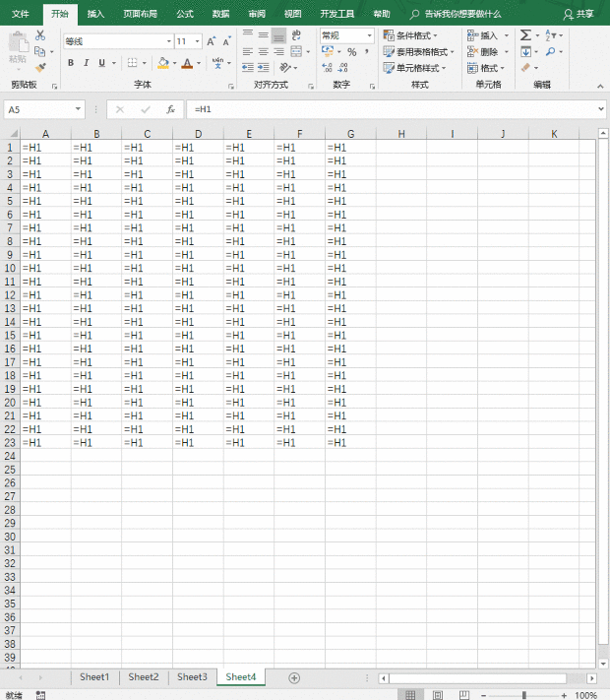Align text to top of cell

(x=248, y=34)
